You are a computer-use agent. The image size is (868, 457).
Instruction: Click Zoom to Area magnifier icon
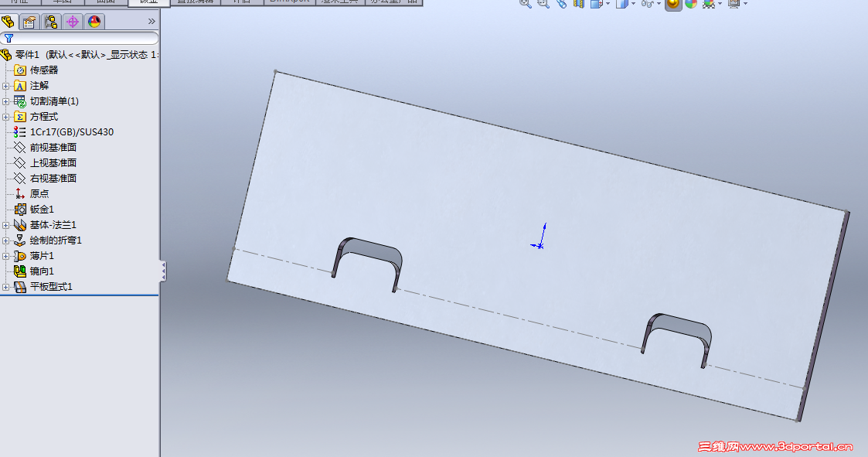coord(543,3)
